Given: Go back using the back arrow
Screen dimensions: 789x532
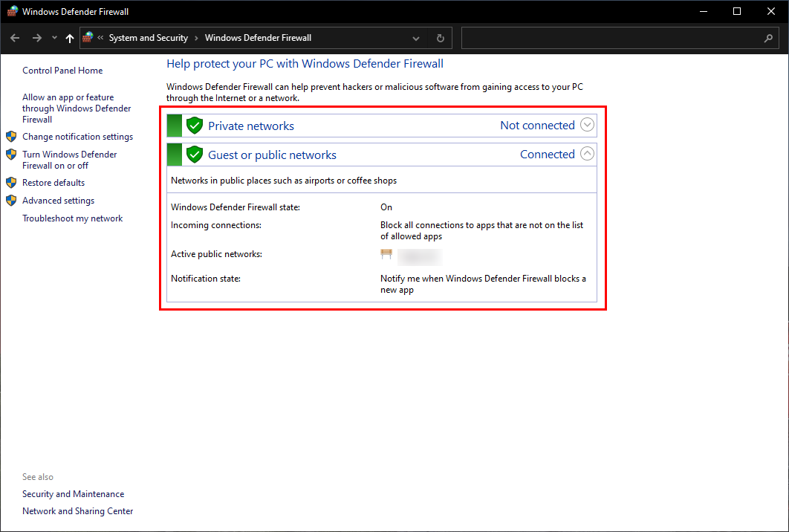Looking at the screenshot, I should point(15,38).
